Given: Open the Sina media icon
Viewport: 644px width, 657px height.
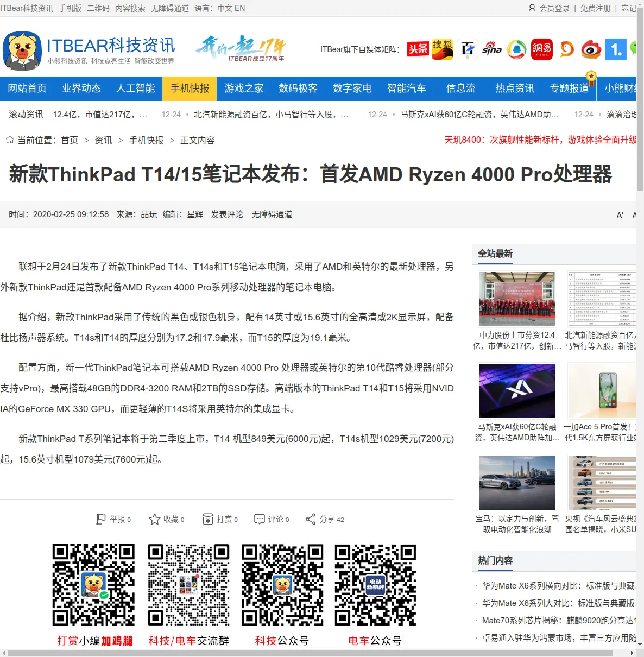Looking at the screenshot, I should [x=492, y=49].
